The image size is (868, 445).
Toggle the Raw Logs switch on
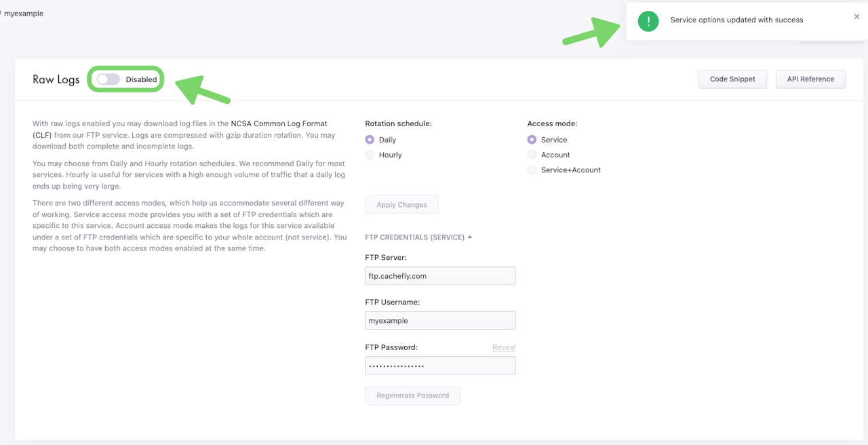[108, 79]
